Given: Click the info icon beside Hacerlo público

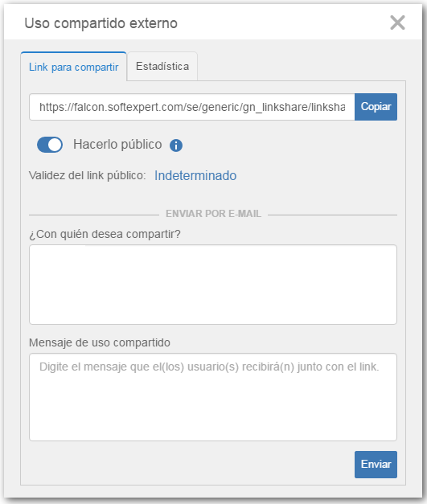Looking at the screenshot, I should pos(176,145).
